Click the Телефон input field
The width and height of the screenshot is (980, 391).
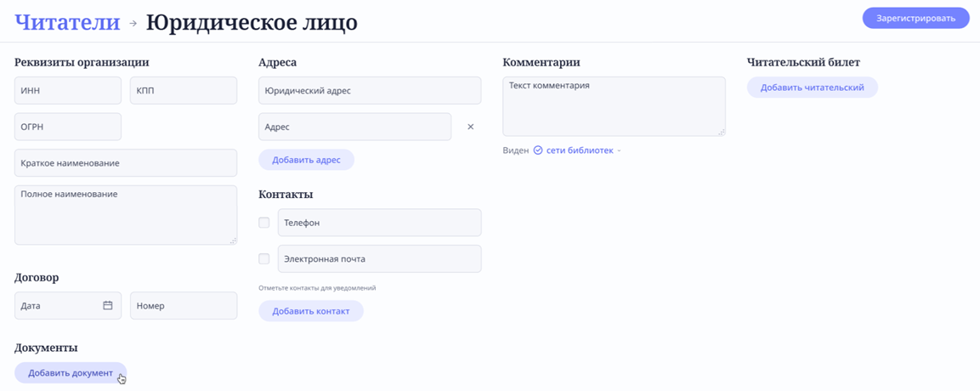[379, 223]
